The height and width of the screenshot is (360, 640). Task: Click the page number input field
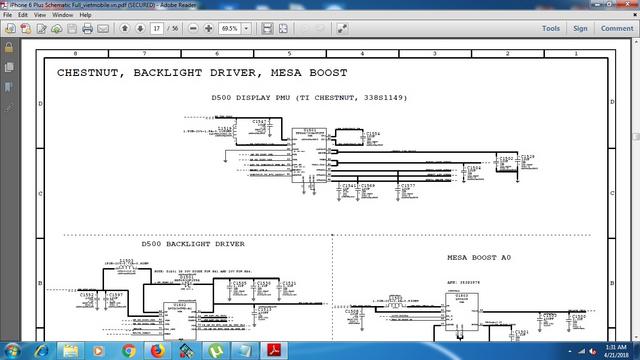point(157,28)
